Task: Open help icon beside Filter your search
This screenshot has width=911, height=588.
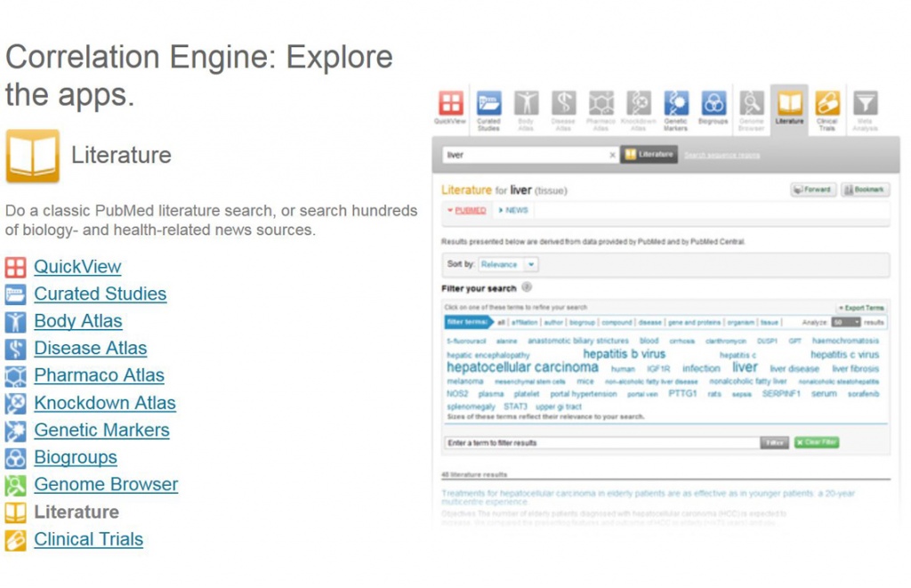Action: [527, 287]
